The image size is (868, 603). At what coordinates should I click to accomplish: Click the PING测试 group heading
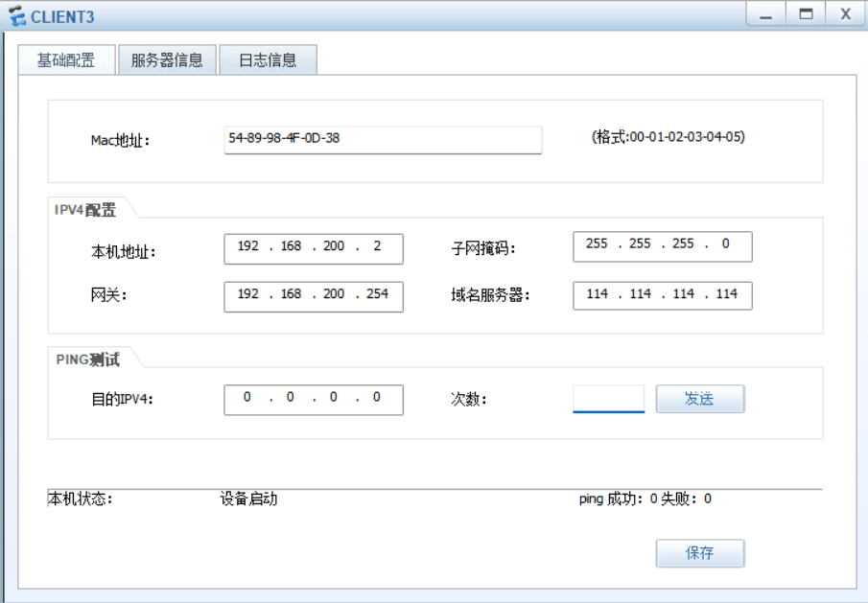[87, 359]
